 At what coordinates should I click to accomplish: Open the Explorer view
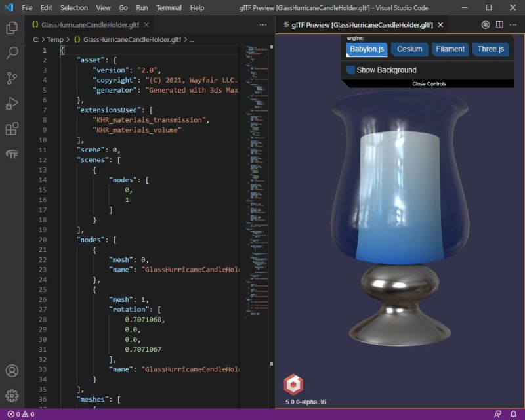(x=12, y=27)
